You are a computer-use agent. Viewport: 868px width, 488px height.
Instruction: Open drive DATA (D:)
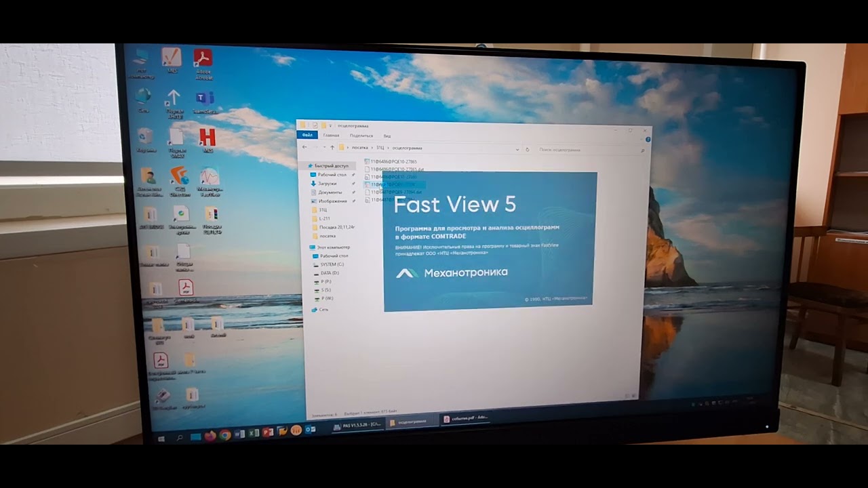[x=325, y=273]
